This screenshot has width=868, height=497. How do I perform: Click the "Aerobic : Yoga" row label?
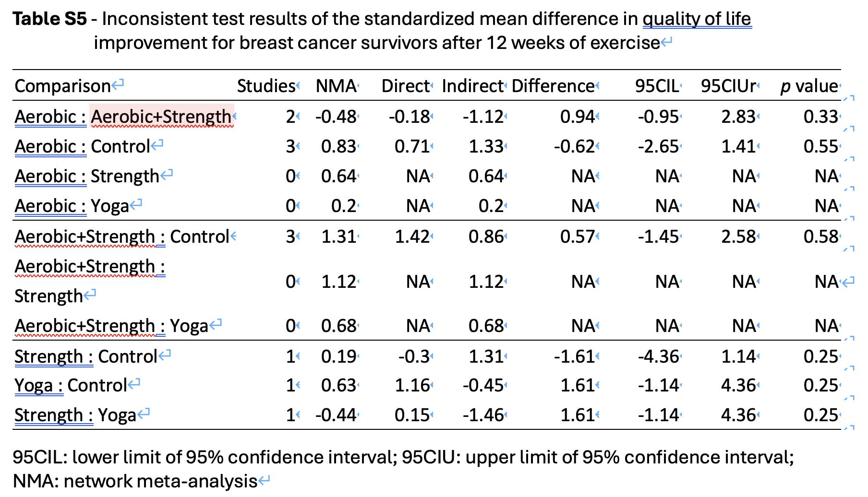coord(72,206)
